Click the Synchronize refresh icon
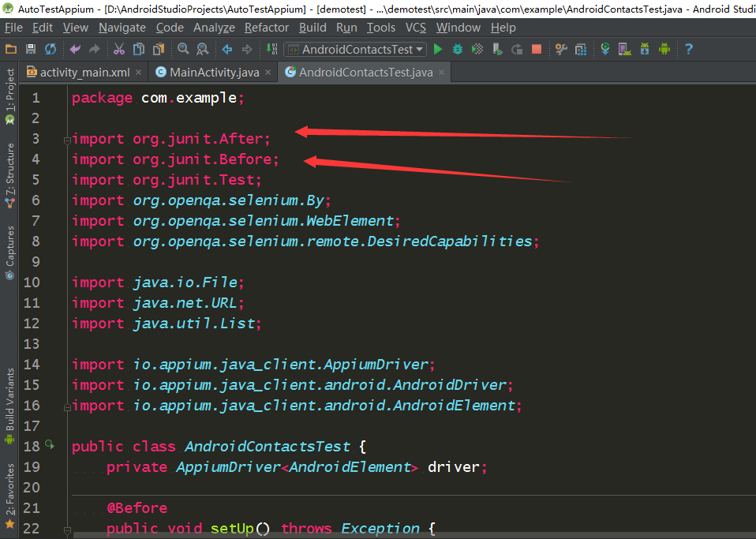756x539 pixels. pos(51,49)
